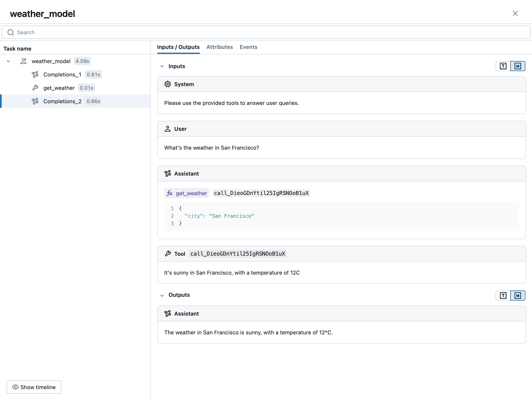Open the Attributes tab

click(219, 47)
